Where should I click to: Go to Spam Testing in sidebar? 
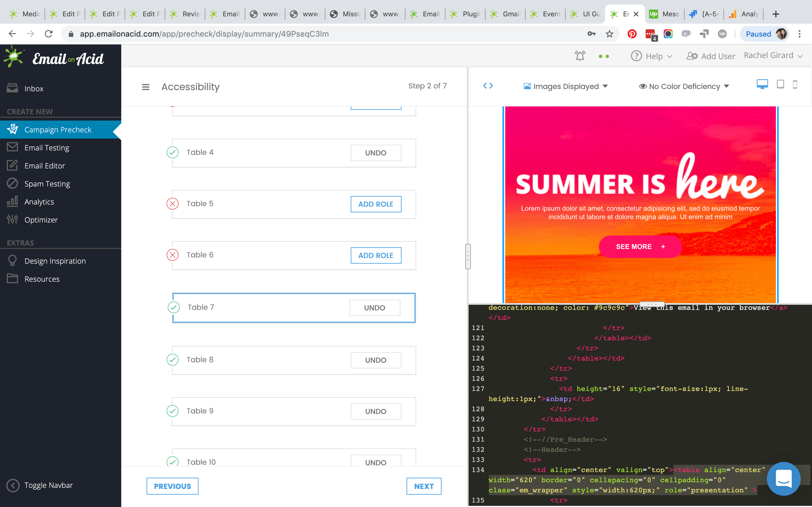coord(47,184)
